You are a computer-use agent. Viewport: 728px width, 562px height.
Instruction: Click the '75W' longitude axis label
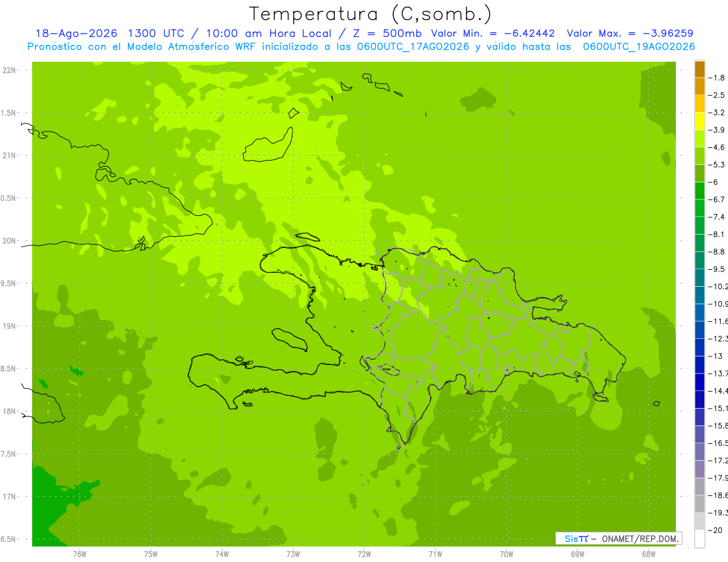151,554
